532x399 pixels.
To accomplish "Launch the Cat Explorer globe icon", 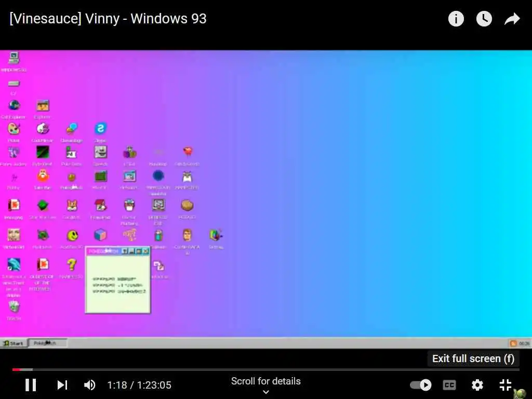I will click(14, 105).
